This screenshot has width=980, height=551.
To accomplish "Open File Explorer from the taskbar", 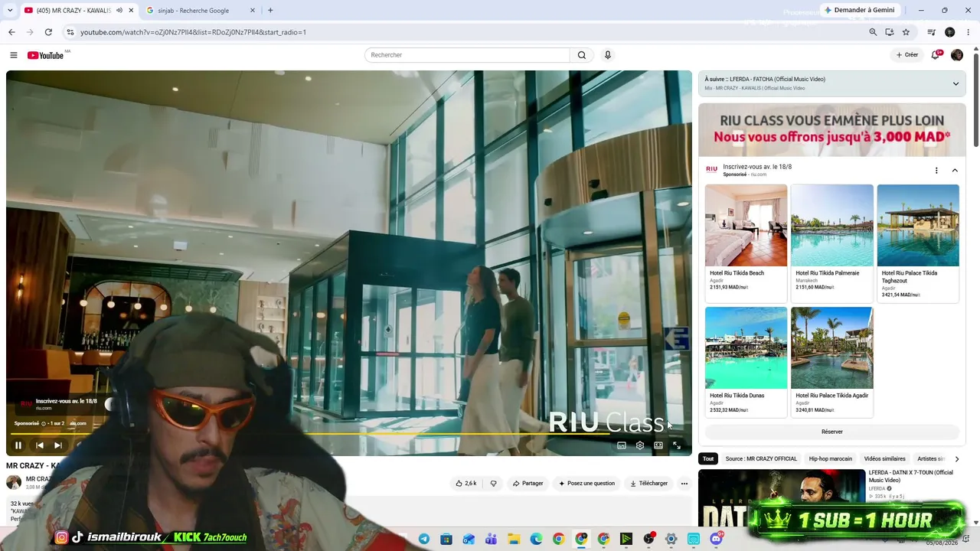I will pos(514,540).
